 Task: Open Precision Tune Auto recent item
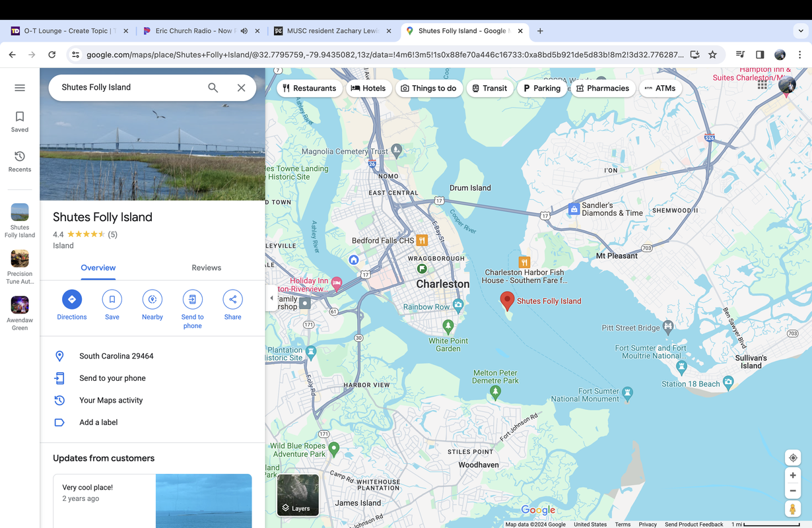pyautogui.click(x=20, y=267)
